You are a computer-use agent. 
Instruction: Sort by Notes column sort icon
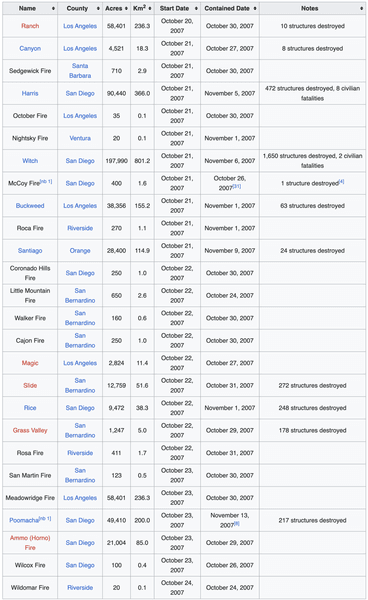pyautogui.click(x=361, y=8)
